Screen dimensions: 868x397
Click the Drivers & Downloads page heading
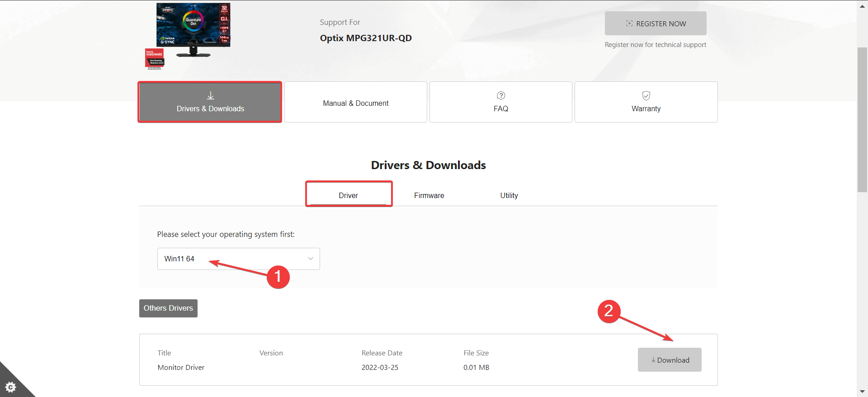(x=429, y=165)
